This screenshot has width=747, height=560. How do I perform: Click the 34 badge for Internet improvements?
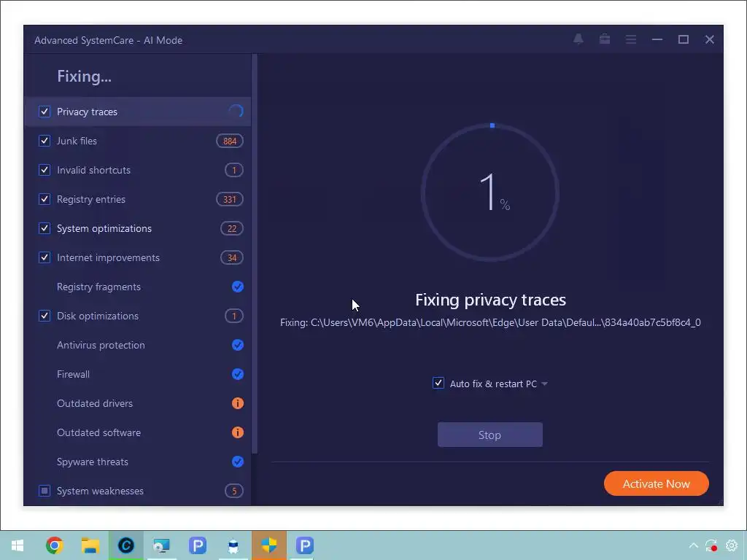pyautogui.click(x=232, y=257)
